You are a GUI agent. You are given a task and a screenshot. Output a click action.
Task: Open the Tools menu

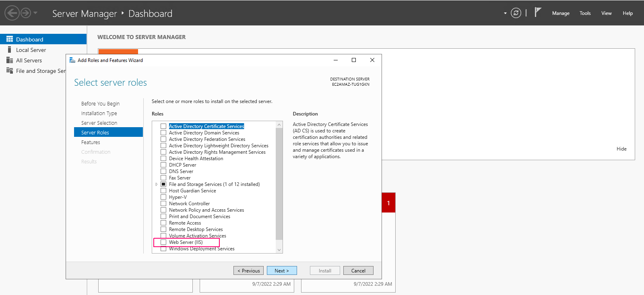pyautogui.click(x=585, y=13)
